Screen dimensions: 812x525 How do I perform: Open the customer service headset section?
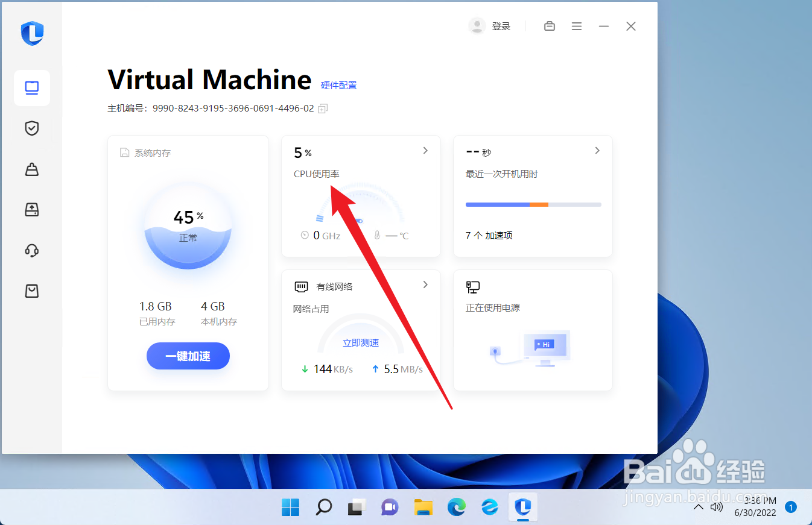32,250
